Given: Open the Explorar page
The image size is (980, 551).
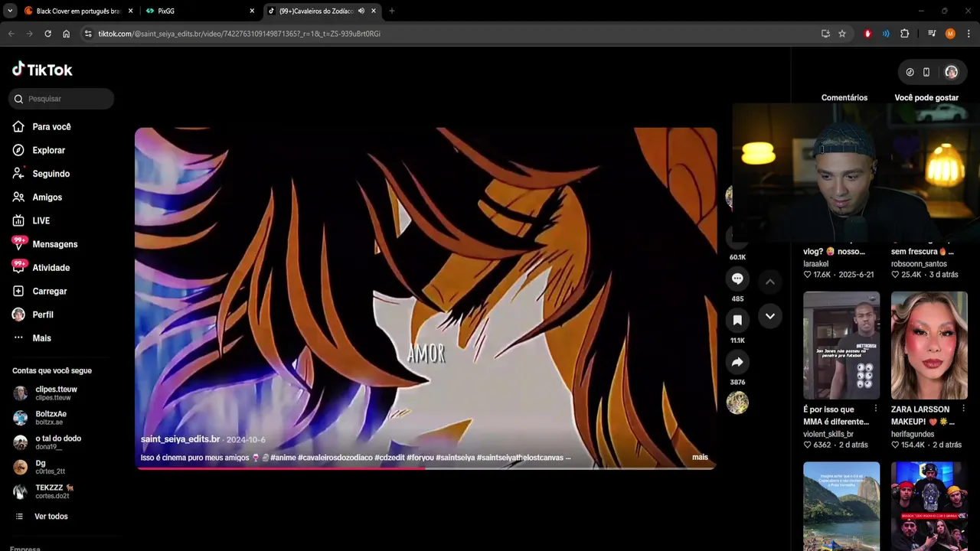Looking at the screenshot, I should [39, 151].
